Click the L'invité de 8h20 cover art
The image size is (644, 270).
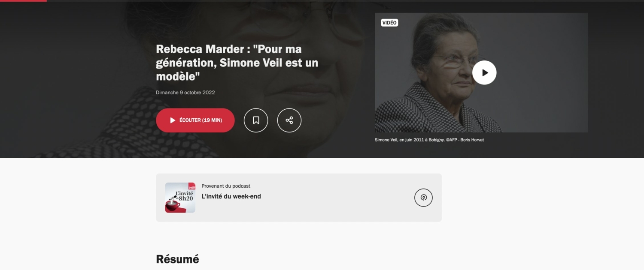(x=180, y=198)
